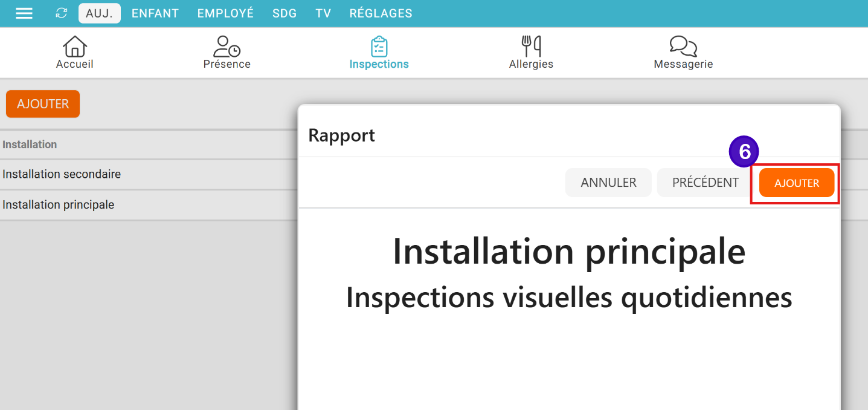Image resolution: width=868 pixels, height=410 pixels.
Task: Click AJOUTER in the Rapport dialog
Action: pyautogui.click(x=796, y=183)
